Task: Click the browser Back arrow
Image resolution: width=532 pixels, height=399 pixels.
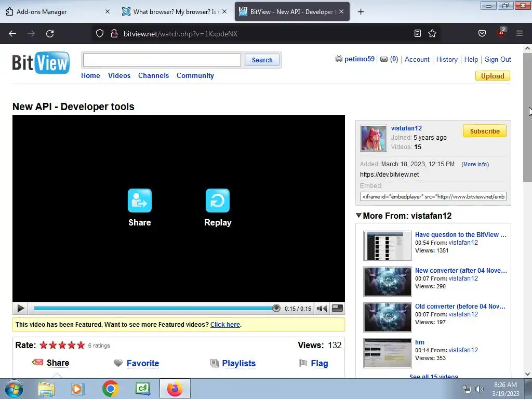Action: [12, 34]
